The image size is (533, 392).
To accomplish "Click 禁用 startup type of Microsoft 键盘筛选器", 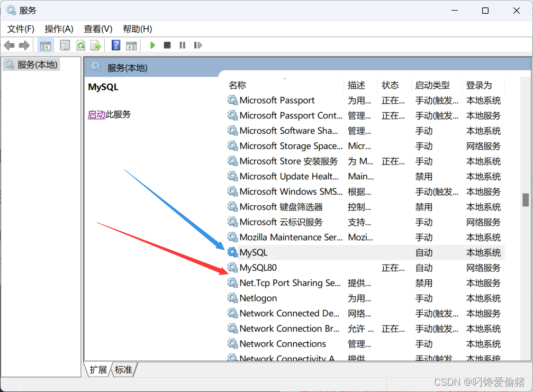I will (x=424, y=207).
